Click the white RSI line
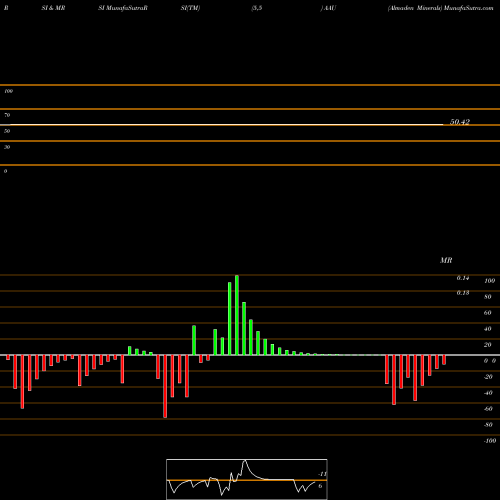The image size is (500, 500). (222, 125)
